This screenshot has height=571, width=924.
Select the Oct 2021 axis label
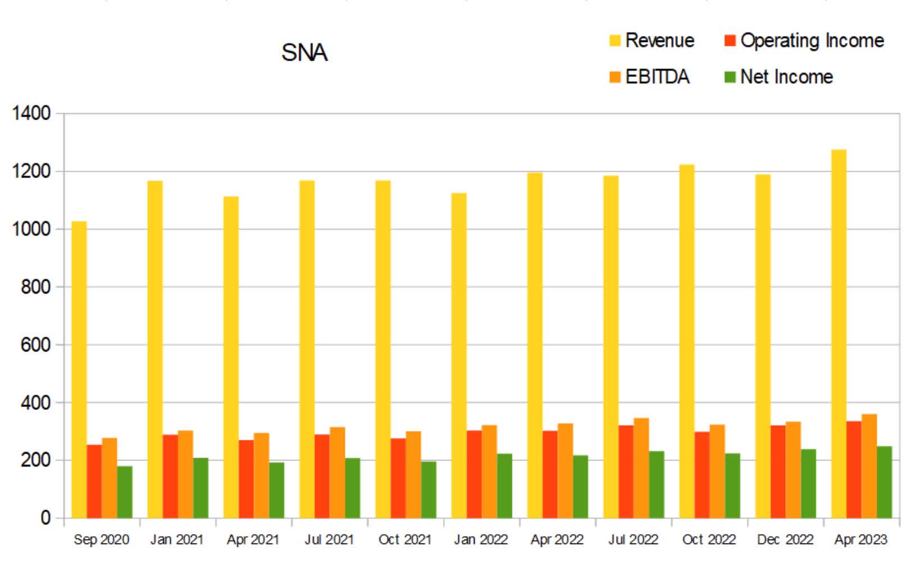coord(406,540)
